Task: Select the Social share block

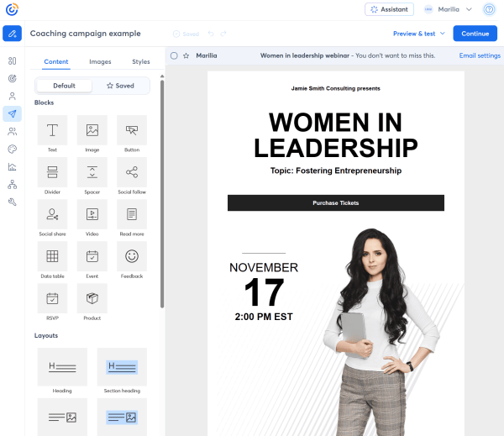Action: pyautogui.click(x=52, y=214)
